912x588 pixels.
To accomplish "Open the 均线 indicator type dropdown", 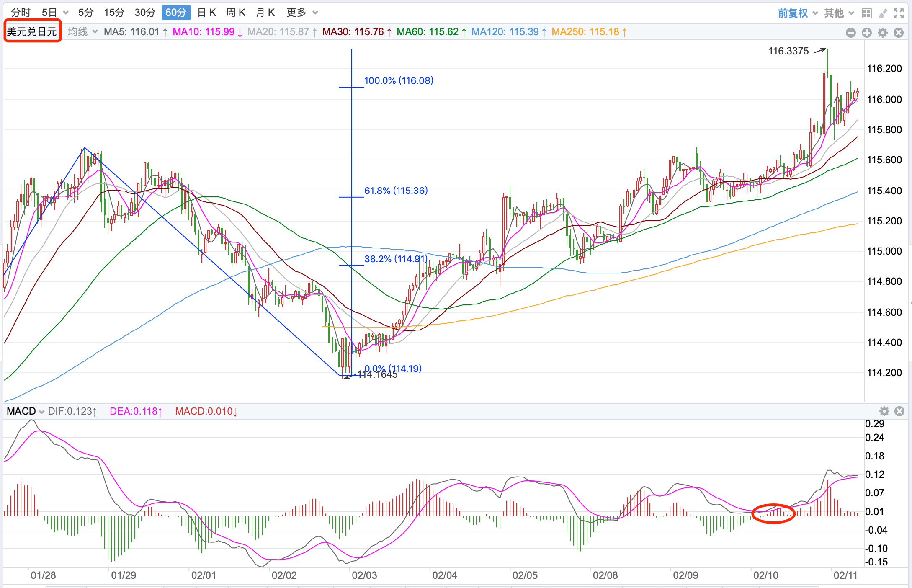I will point(82,32).
